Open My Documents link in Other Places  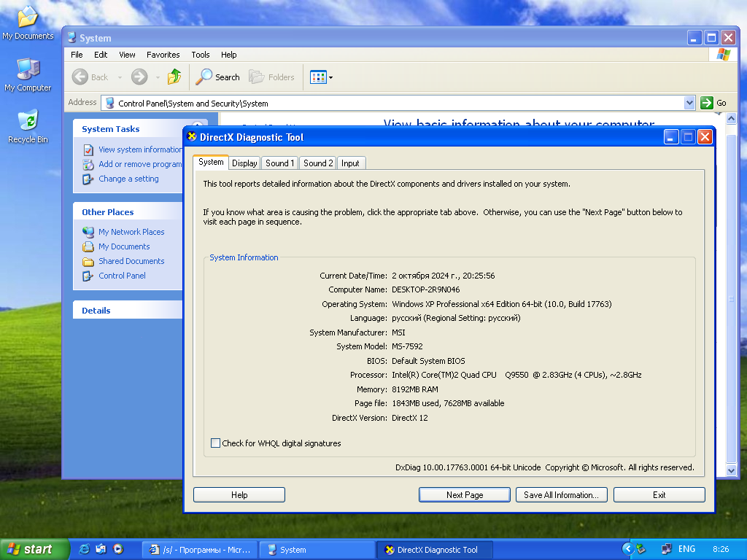tap(124, 246)
